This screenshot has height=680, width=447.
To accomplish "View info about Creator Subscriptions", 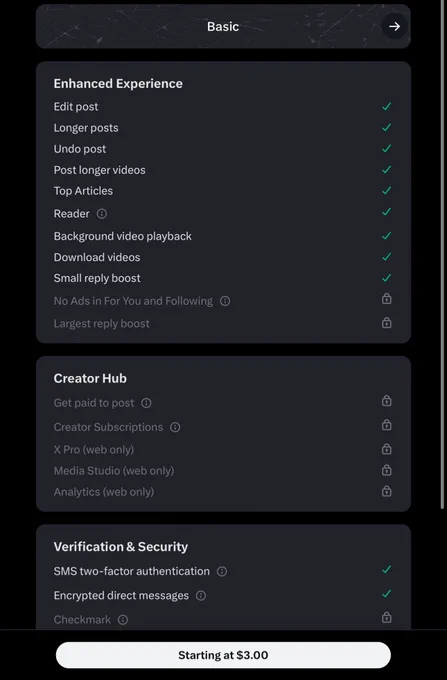I will pyautogui.click(x=175, y=427).
